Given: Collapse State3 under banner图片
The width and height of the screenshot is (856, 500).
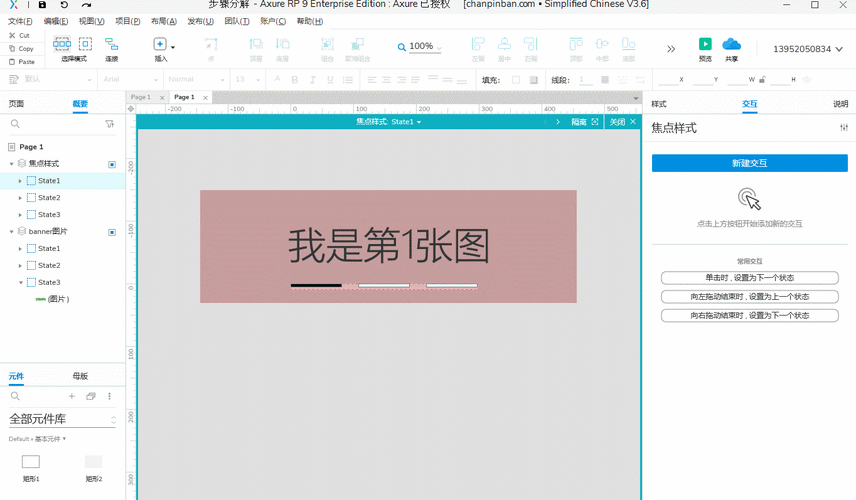Looking at the screenshot, I should click(x=21, y=283).
